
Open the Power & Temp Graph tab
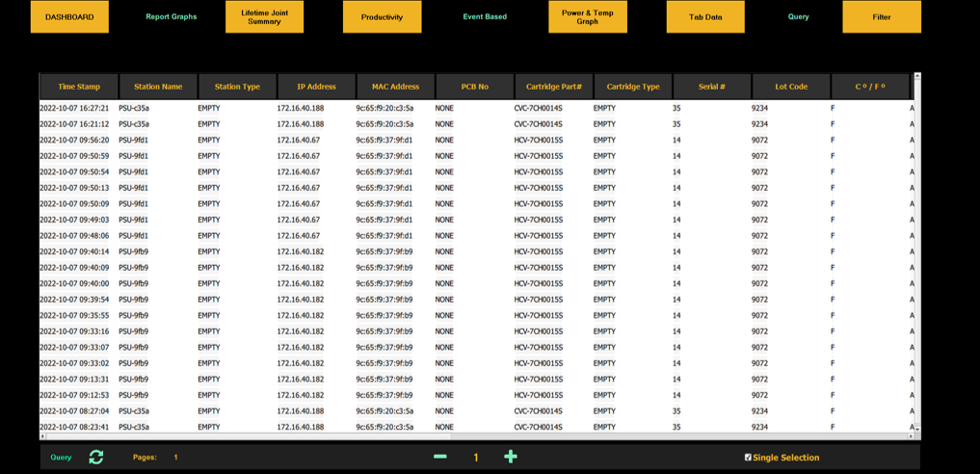click(x=587, y=16)
